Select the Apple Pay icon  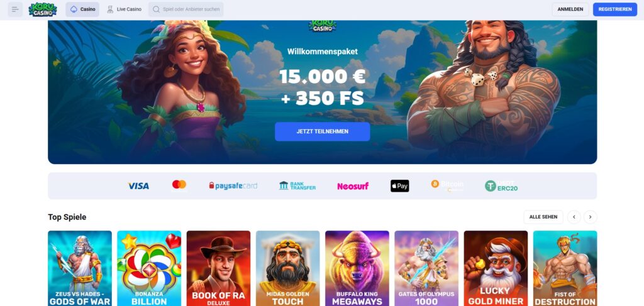coord(399,186)
